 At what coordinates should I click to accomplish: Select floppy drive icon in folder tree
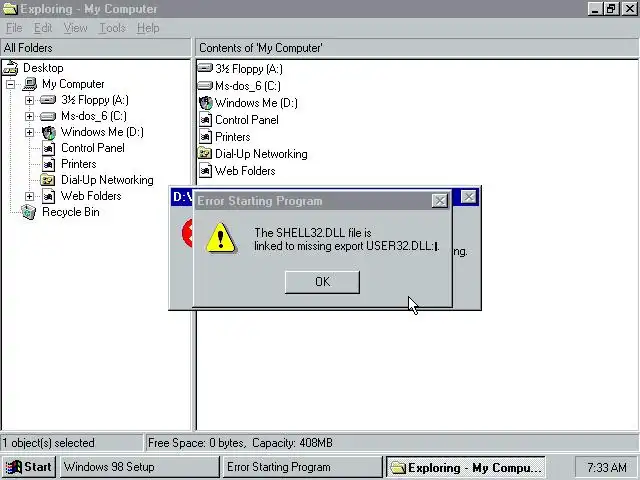pyautogui.click(x=48, y=100)
